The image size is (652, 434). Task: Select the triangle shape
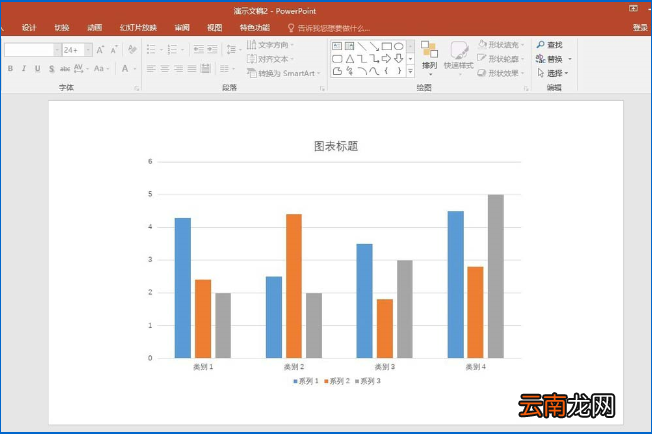[349, 59]
